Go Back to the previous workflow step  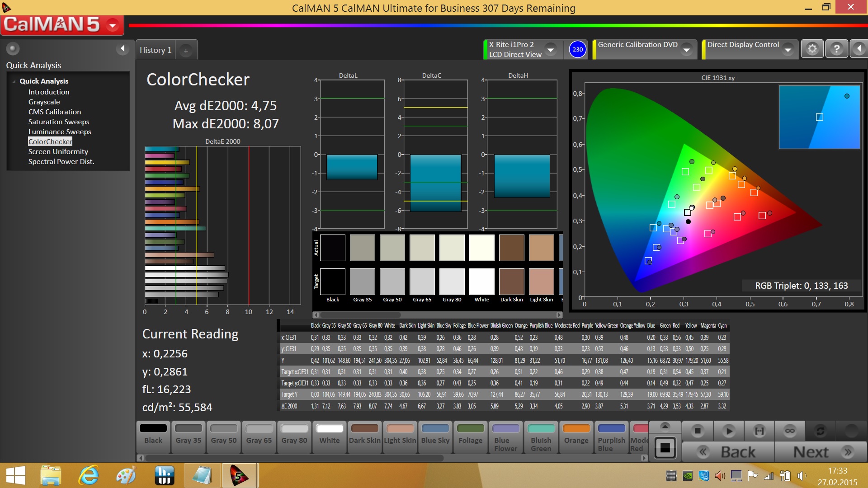tap(728, 452)
